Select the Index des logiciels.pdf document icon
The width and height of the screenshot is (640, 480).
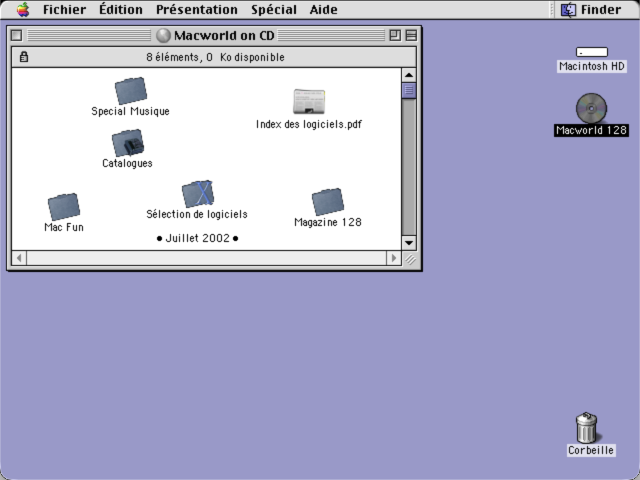[x=309, y=102]
